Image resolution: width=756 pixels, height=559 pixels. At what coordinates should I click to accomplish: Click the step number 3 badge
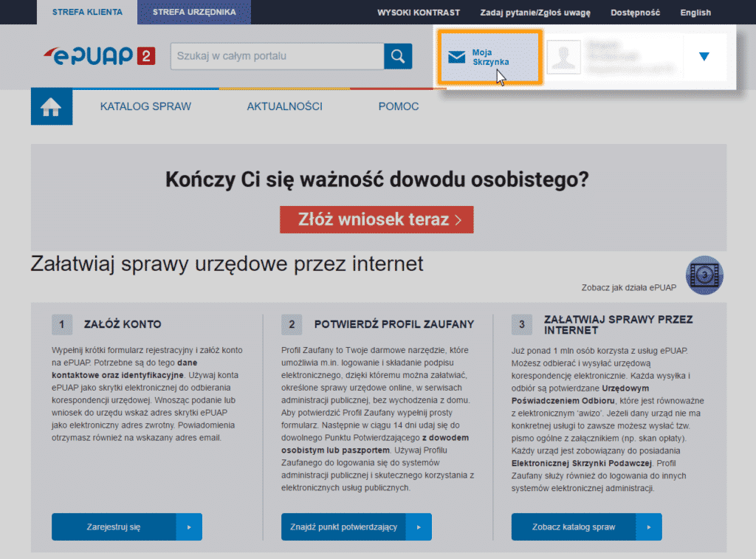522,325
